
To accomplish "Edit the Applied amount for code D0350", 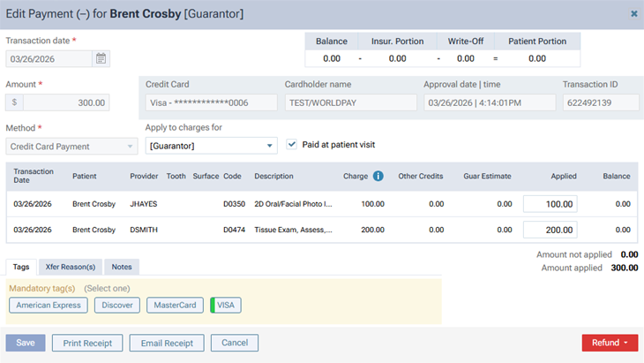I will pos(550,204).
